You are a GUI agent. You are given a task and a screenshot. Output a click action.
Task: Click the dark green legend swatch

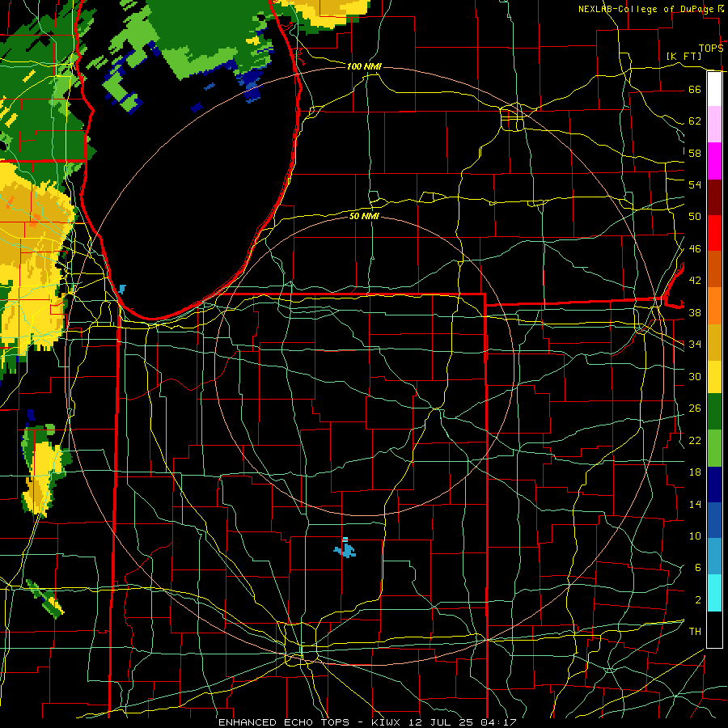(714, 412)
